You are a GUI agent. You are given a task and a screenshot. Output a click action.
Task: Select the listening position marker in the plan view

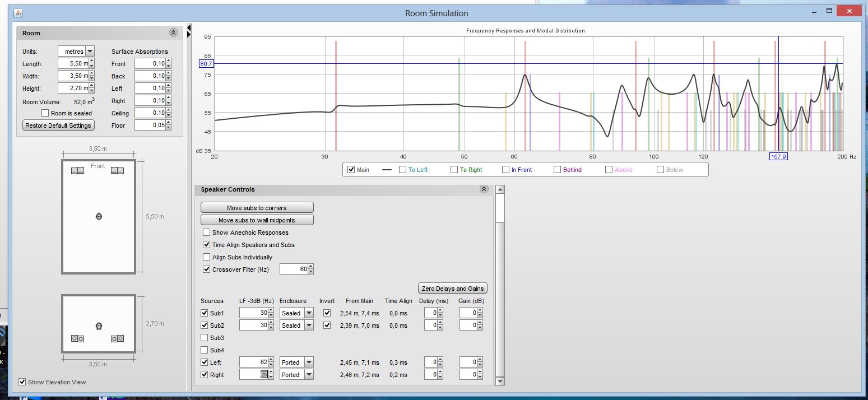click(x=99, y=216)
